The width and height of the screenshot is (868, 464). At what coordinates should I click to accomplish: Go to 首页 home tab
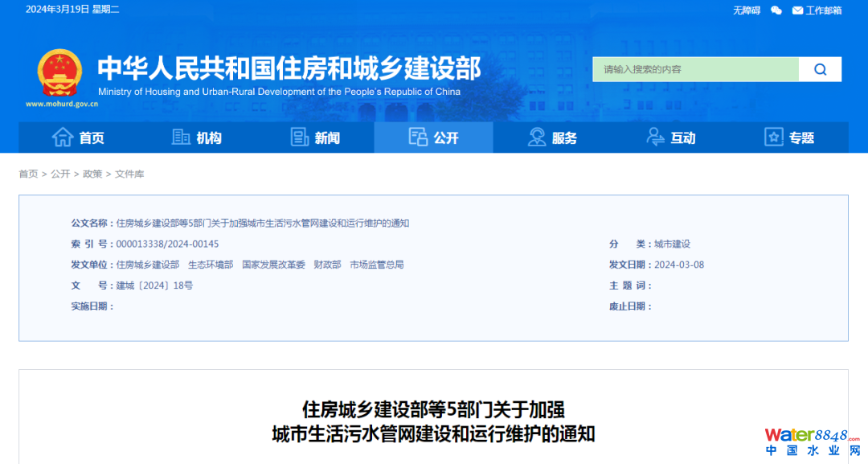(78, 138)
